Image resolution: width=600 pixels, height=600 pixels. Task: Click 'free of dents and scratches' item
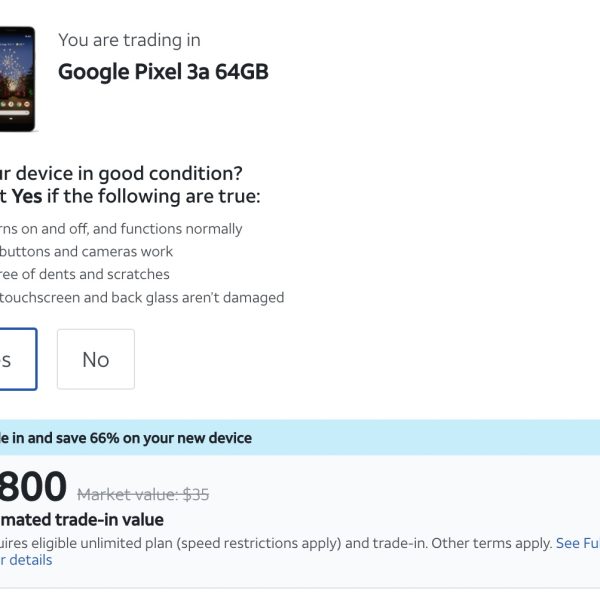[x=85, y=274]
